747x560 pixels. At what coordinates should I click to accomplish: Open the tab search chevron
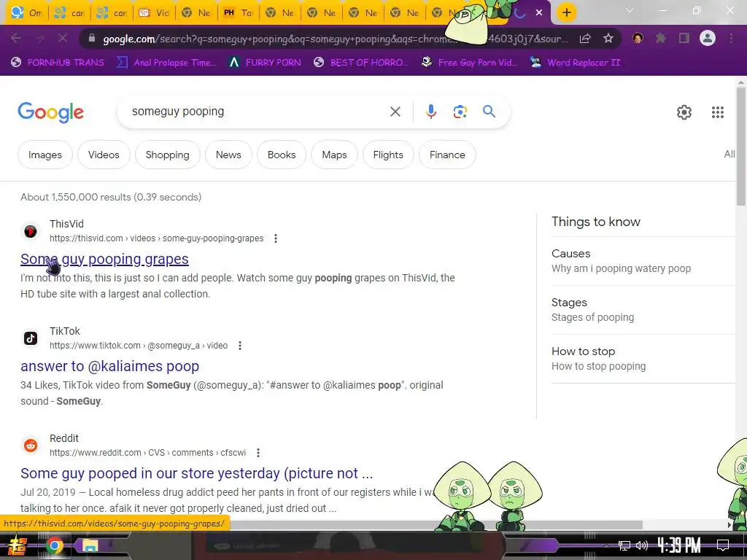coord(630,10)
